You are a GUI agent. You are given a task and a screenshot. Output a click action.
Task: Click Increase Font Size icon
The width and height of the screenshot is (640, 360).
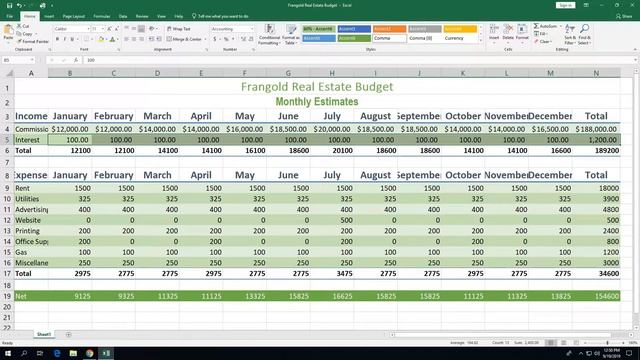(x=109, y=29)
